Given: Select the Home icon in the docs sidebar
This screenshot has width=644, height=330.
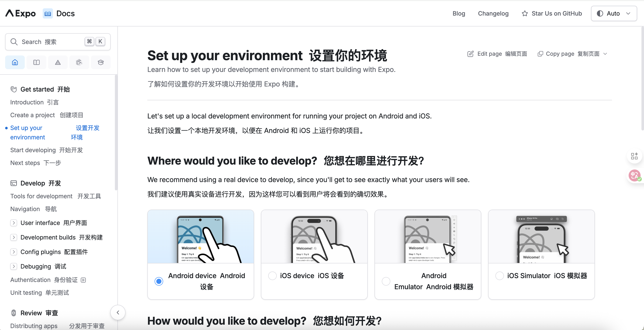Looking at the screenshot, I should click(x=15, y=62).
